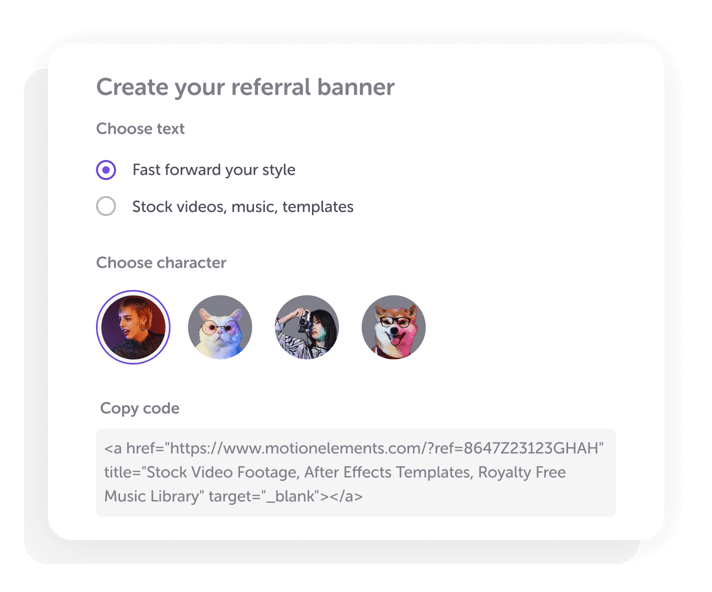Select the dog wearing glasses avatar
Viewport: 712px width, 592px height.
tap(394, 327)
